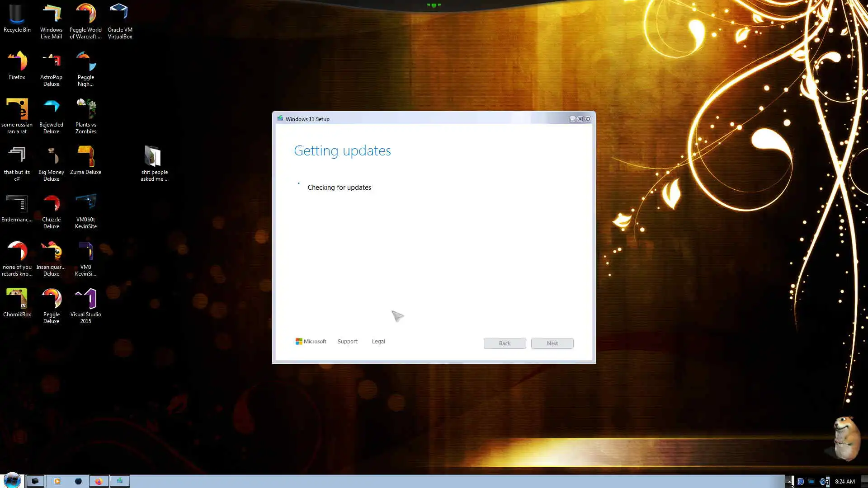Open the Windows Start menu orb

(x=12, y=480)
